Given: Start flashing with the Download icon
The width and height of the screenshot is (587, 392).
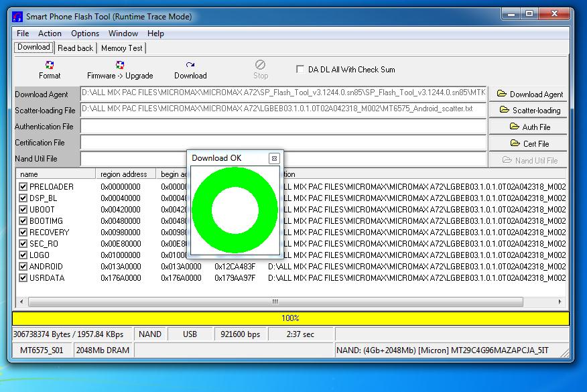Looking at the screenshot, I should tap(190, 69).
